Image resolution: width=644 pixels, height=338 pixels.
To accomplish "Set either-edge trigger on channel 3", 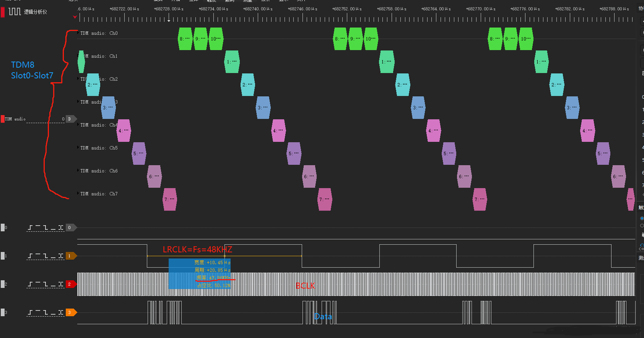I will pyautogui.click(x=61, y=312).
